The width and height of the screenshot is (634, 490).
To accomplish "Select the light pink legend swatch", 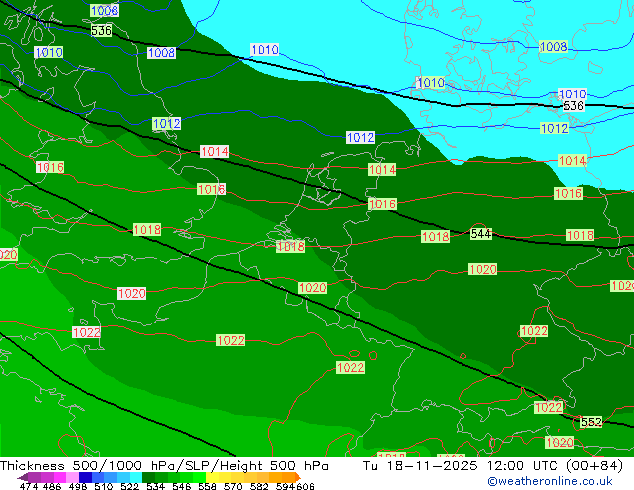I will click(x=72, y=477).
